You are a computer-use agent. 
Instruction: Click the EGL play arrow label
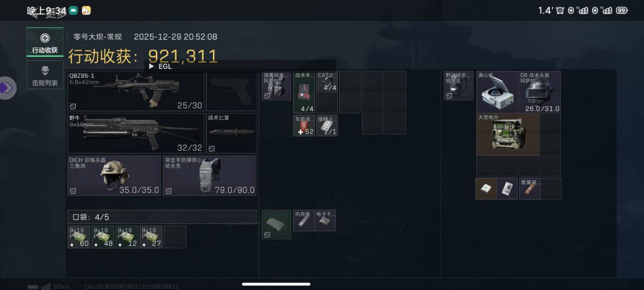(x=160, y=66)
